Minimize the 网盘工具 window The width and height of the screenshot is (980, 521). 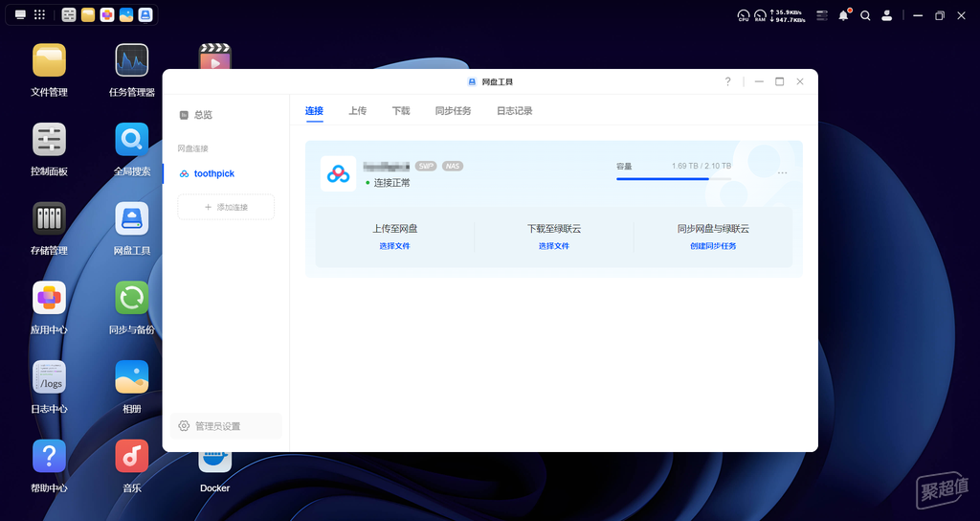coord(759,81)
